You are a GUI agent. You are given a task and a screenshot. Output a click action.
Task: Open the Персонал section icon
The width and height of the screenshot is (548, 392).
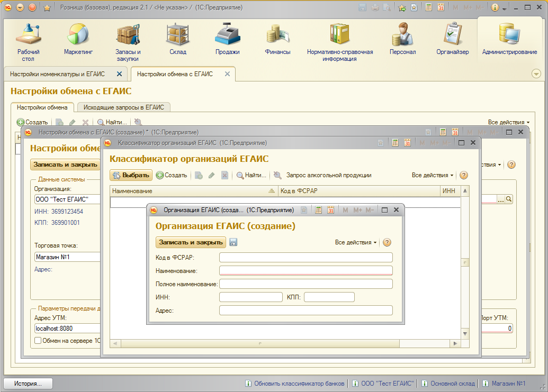(x=402, y=40)
